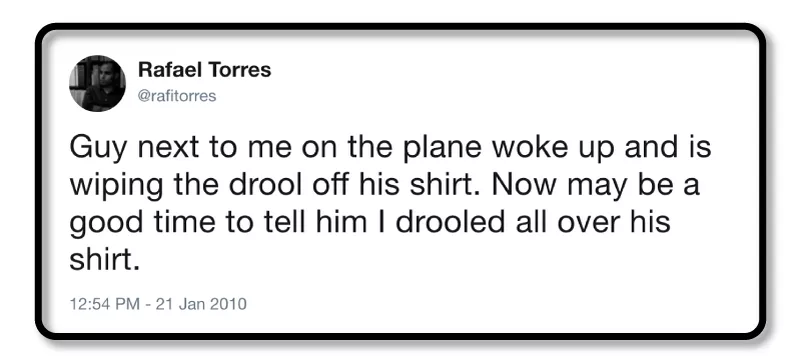Click 12:54 PM in the timestamp
800x364 pixels.
pyautogui.click(x=105, y=304)
